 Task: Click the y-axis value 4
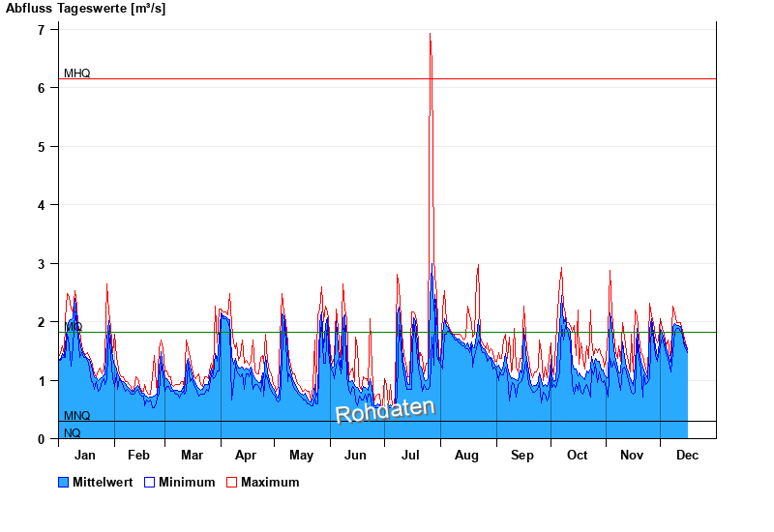tap(42, 205)
